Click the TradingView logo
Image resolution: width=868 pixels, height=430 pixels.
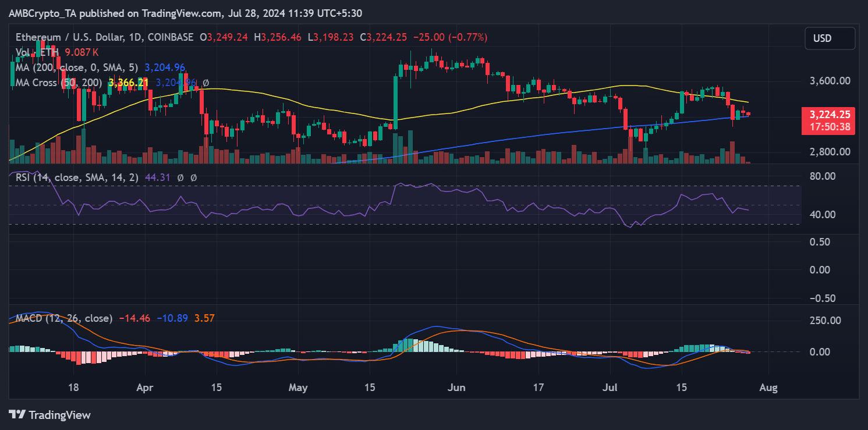pos(50,415)
